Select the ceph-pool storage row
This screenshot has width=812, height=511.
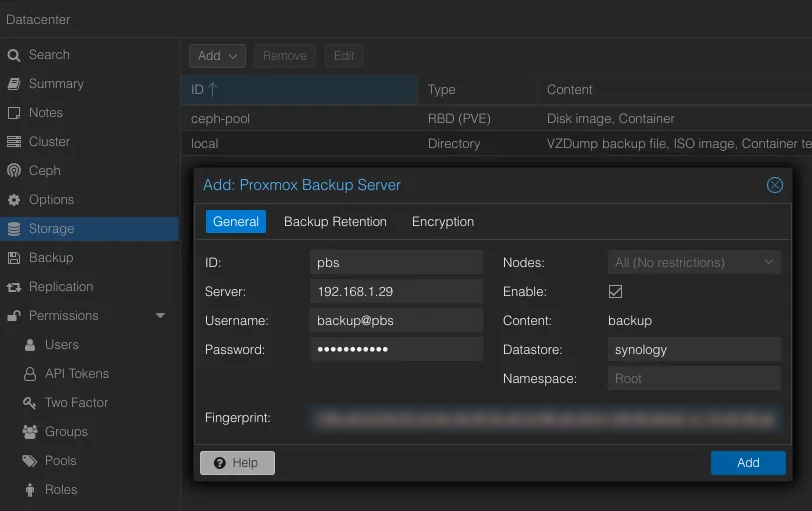496,119
